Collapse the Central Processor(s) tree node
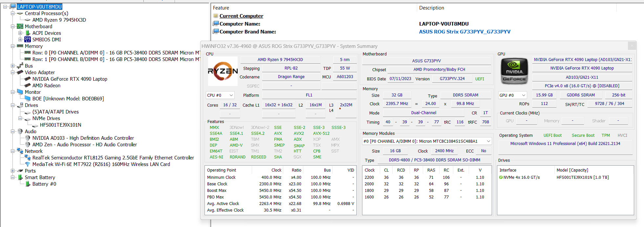The width and height of the screenshot is (644, 227). [12, 13]
